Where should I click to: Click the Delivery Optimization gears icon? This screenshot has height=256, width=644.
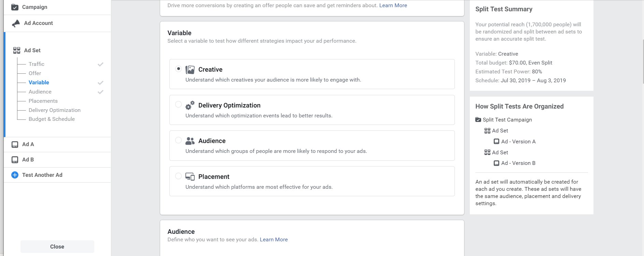tap(190, 105)
